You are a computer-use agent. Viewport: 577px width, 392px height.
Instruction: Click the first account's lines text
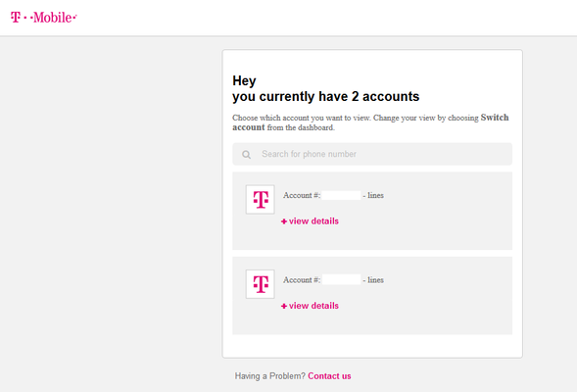375,195
